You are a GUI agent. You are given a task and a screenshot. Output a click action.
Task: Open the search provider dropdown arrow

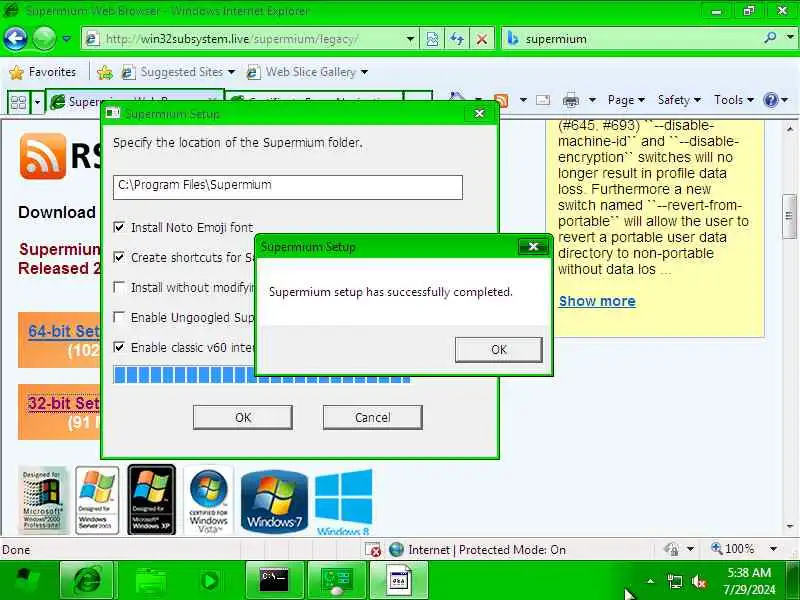click(x=790, y=37)
